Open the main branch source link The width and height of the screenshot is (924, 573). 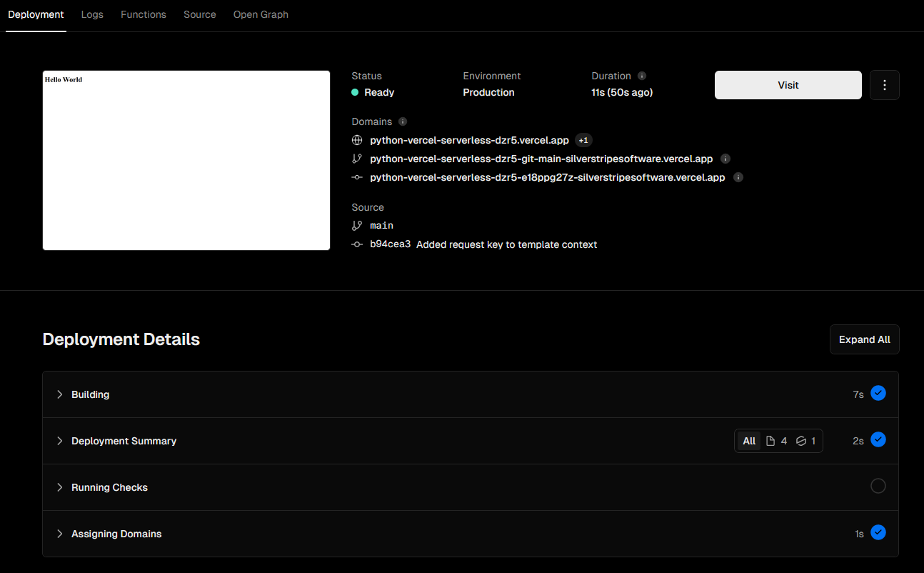(x=381, y=225)
